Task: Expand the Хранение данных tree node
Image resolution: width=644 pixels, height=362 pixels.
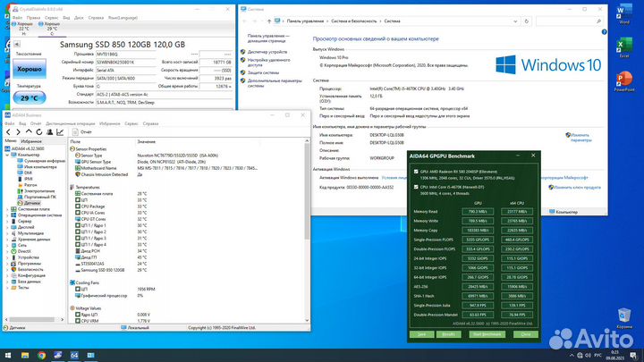Action: [7, 240]
